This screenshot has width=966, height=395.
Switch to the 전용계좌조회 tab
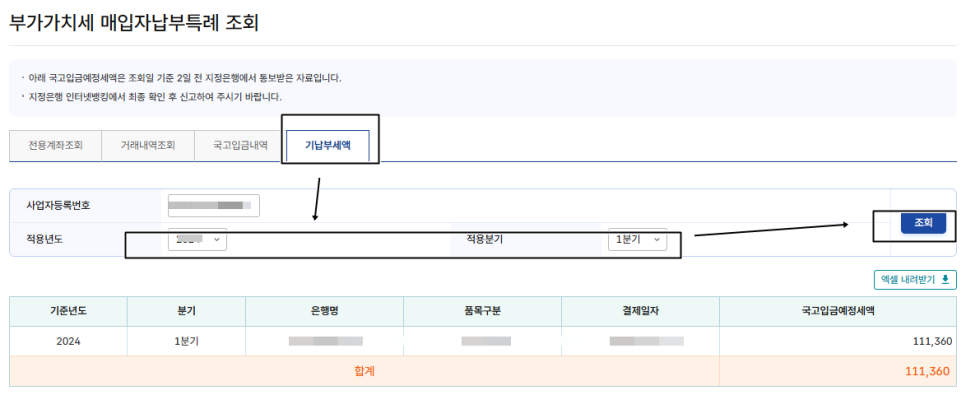click(55, 146)
